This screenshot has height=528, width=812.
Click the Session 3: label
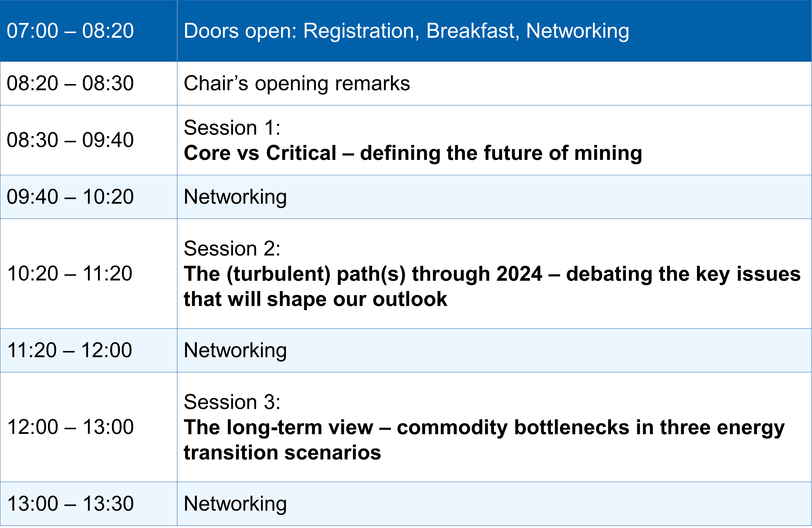coord(232,402)
